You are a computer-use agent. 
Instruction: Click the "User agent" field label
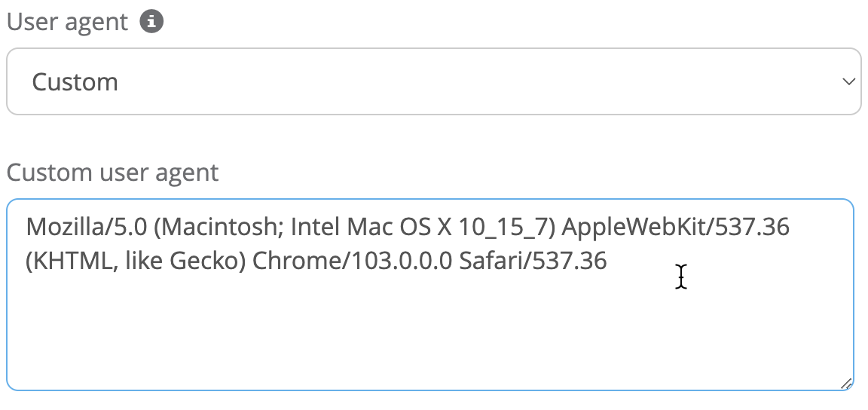(68, 22)
